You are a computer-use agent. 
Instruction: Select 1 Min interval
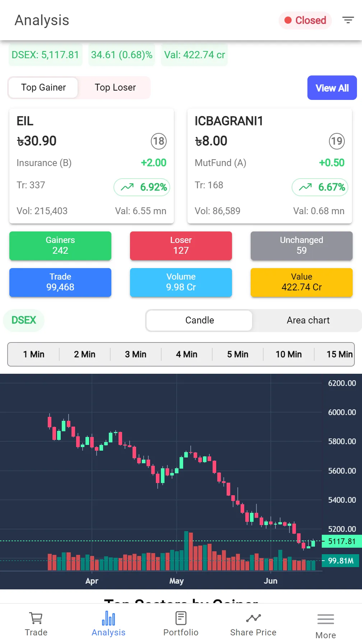tap(34, 354)
